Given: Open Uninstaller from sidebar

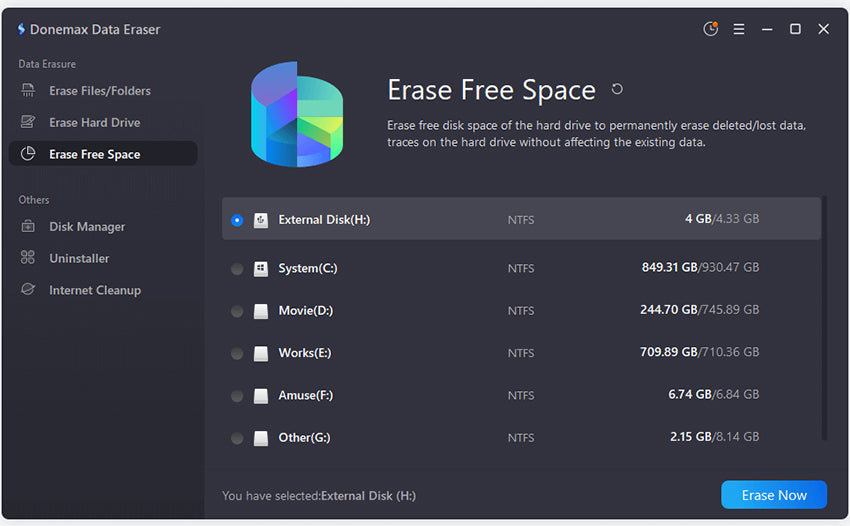Looking at the screenshot, I should click(x=103, y=258).
